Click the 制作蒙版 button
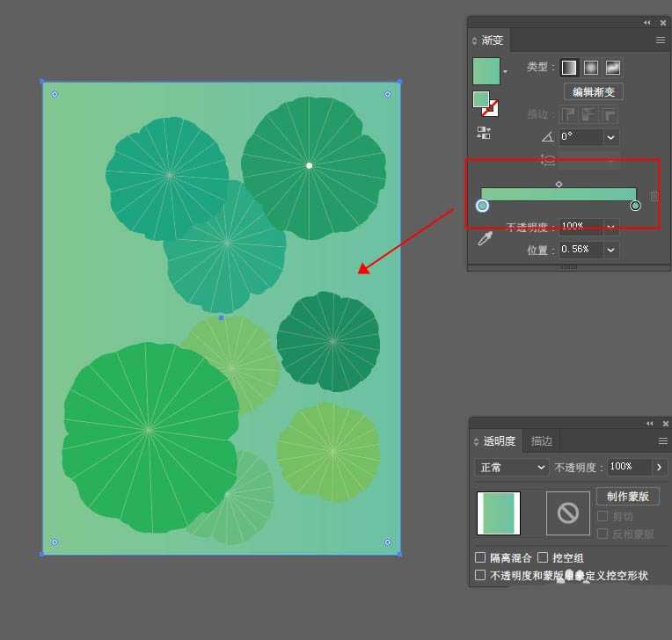 (627, 497)
